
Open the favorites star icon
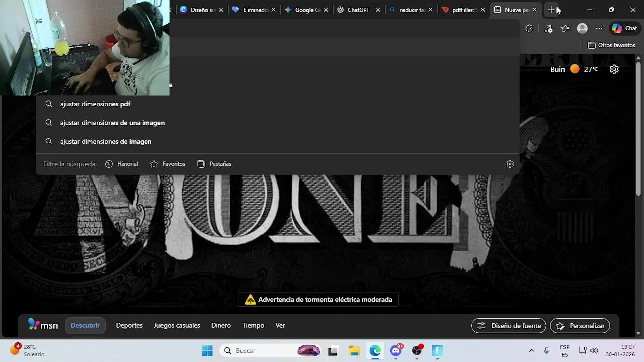(x=566, y=29)
